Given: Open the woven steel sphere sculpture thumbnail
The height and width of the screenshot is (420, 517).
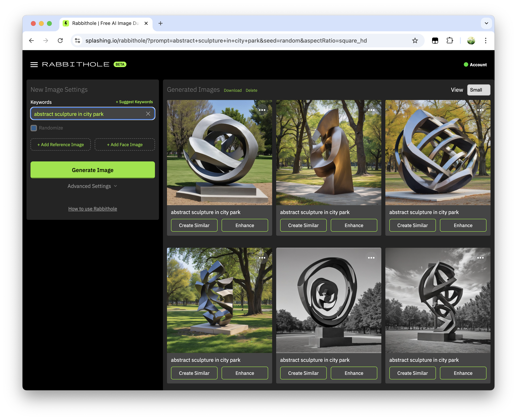Looking at the screenshot, I should click(438, 152).
